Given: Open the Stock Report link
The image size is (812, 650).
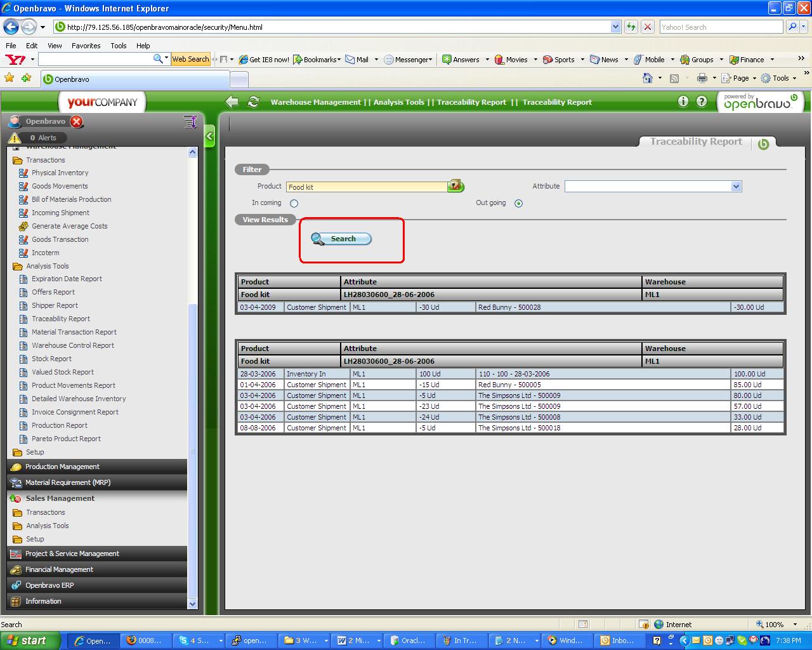Looking at the screenshot, I should tap(51, 359).
